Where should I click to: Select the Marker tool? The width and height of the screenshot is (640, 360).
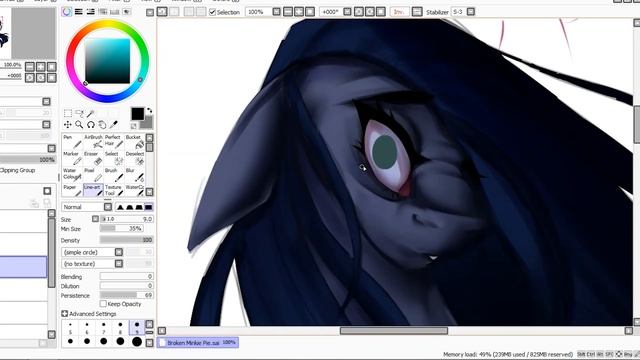point(73,158)
